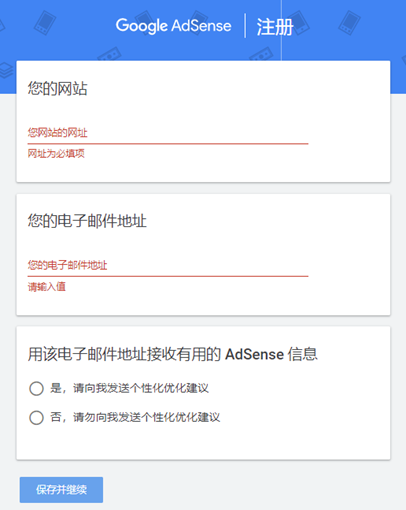The height and width of the screenshot is (510, 406).
Task: Select 'No, do not send personalized suggestions' radio
Action: coord(36,418)
